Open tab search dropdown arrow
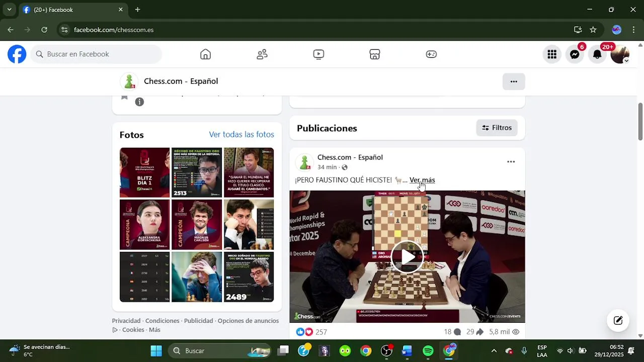Screen dimensions: 644x362 tap(9, 10)
